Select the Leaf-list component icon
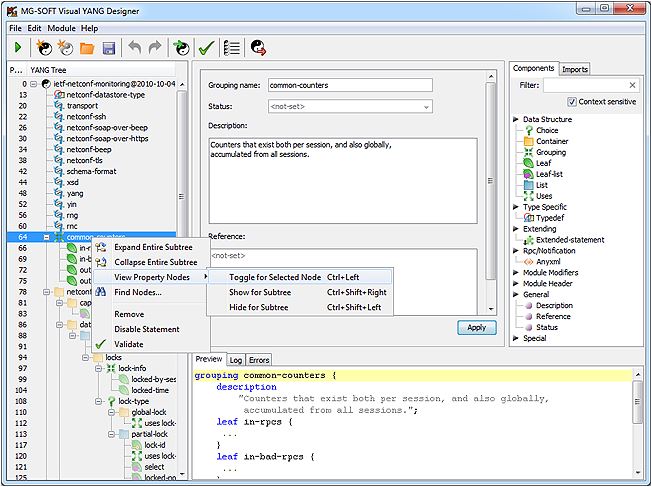Image resolution: width=651 pixels, height=487 pixels. [529, 174]
